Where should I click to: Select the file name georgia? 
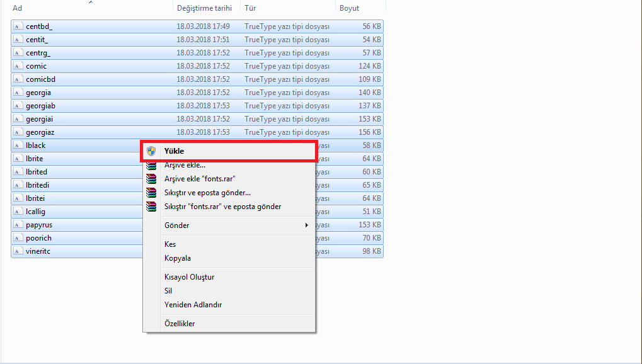point(38,93)
